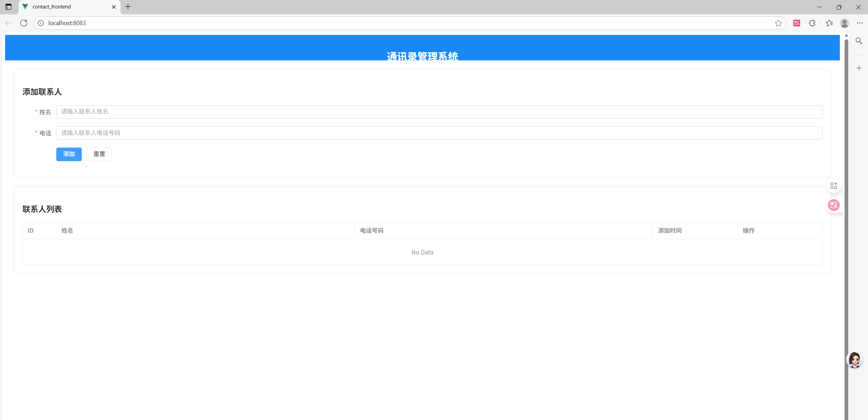Focus the 电话 phone number input field
This screenshot has width=868, height=420.
[x=439, y=133]
